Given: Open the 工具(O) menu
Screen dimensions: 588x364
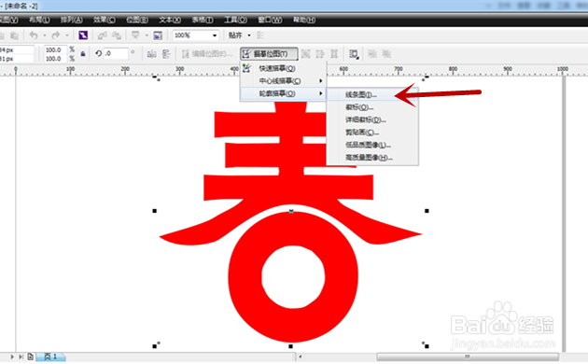Looking at the screenshot, I should [x=235, y=20].
